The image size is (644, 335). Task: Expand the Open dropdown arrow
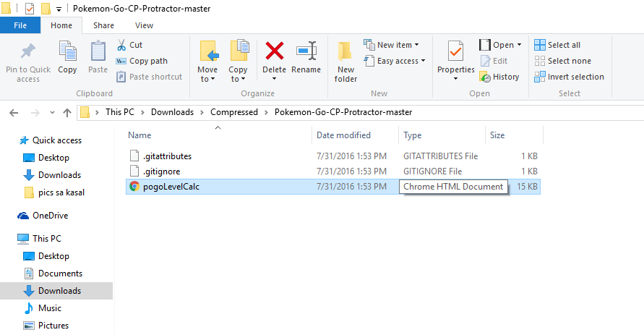point(519,45)
